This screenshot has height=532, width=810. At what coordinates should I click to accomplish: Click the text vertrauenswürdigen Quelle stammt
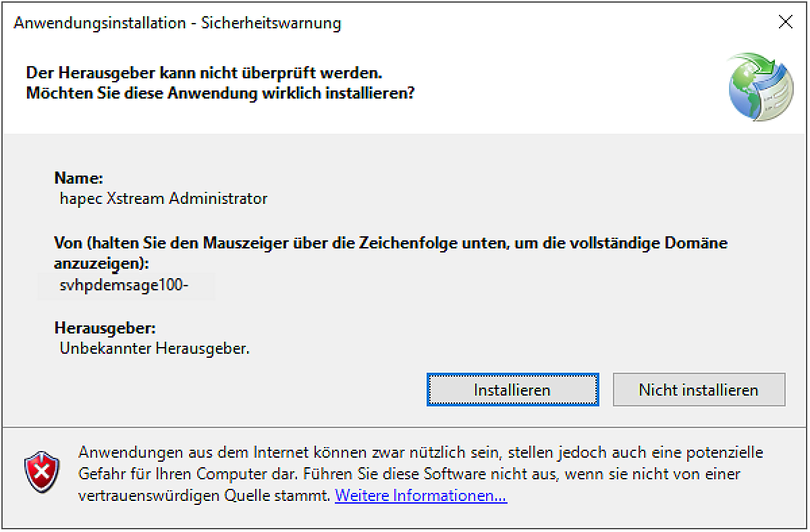coord(205,496)
